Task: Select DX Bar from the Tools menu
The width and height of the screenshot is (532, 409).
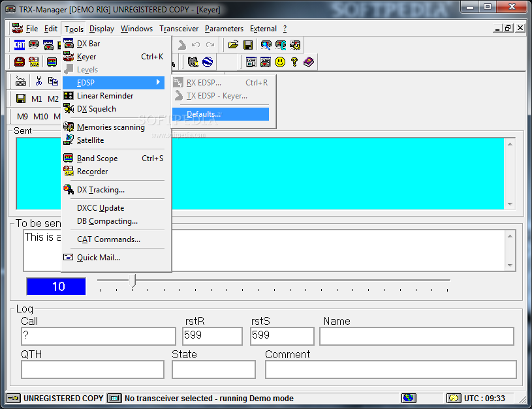Action: click(114, 44)
